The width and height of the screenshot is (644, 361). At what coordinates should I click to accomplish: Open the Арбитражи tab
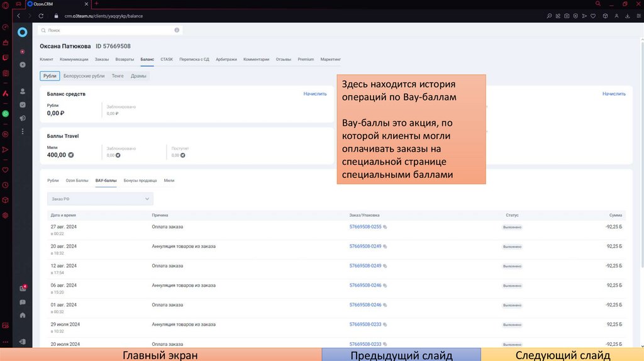point(226,59)
